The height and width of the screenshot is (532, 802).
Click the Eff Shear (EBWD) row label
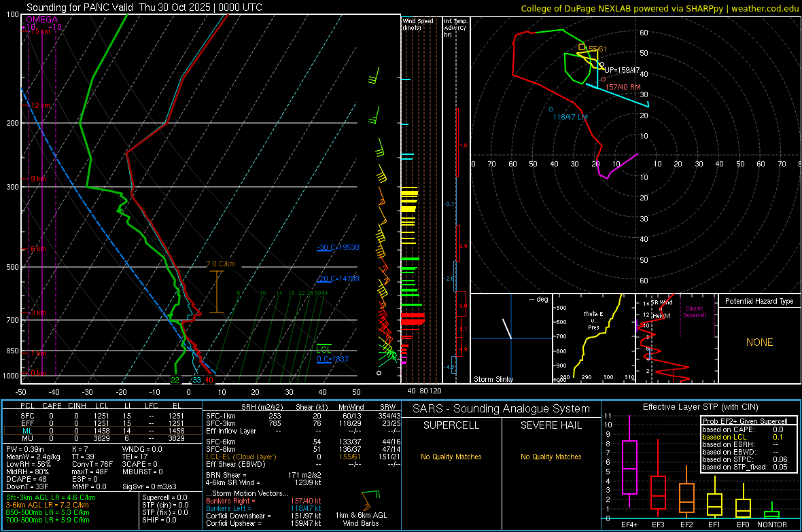click(x=236, y=464)
